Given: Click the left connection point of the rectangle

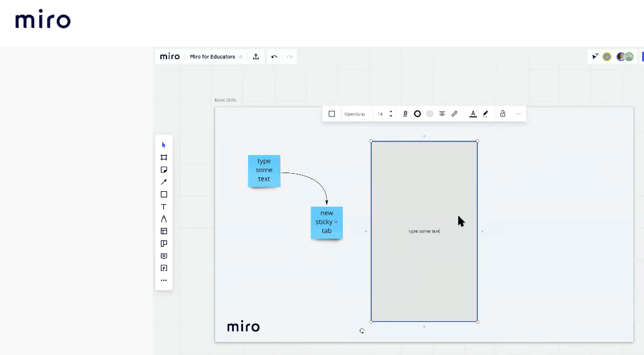Looking at the screenshot, I should 366,232.
